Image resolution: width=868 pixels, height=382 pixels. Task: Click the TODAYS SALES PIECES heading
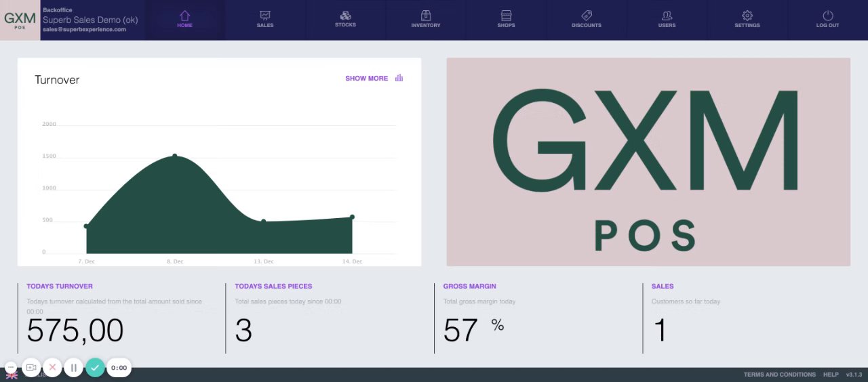click(273, 286)
